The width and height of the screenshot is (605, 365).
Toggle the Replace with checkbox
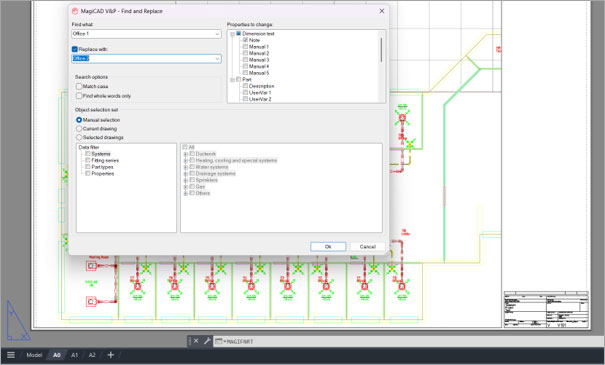(75, 49)
